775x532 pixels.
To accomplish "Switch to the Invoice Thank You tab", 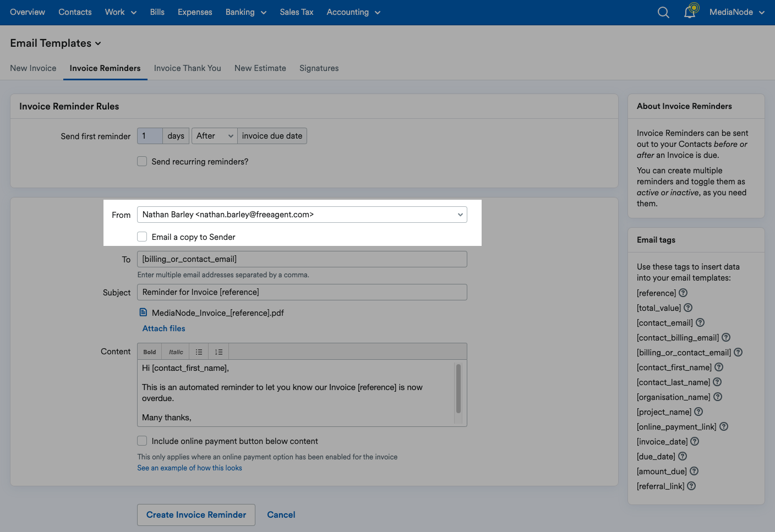I will click(188, 68).
